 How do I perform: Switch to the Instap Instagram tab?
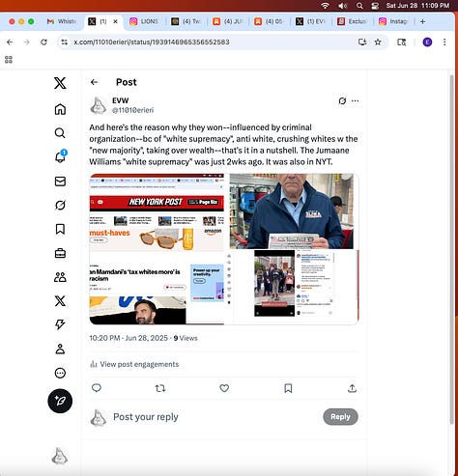[393, 21]
